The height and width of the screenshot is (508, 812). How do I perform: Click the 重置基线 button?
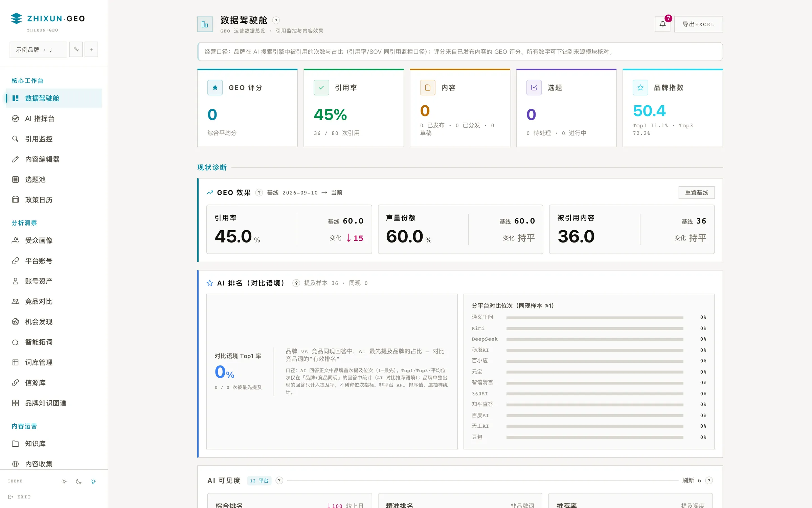[x=697, y=192]
